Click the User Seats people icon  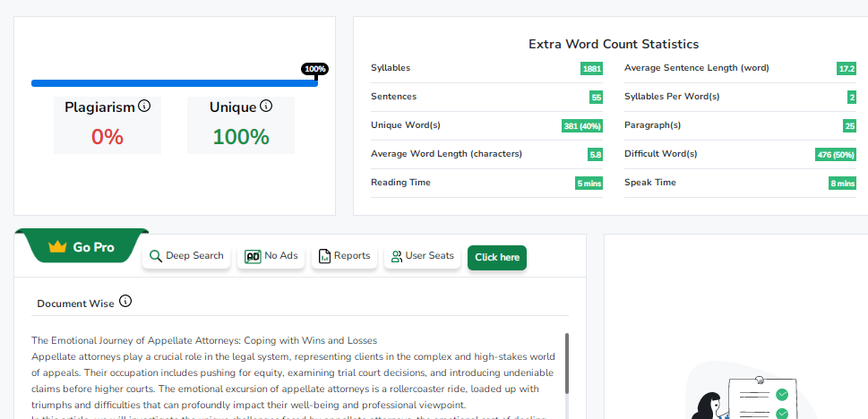pos(396,256)
